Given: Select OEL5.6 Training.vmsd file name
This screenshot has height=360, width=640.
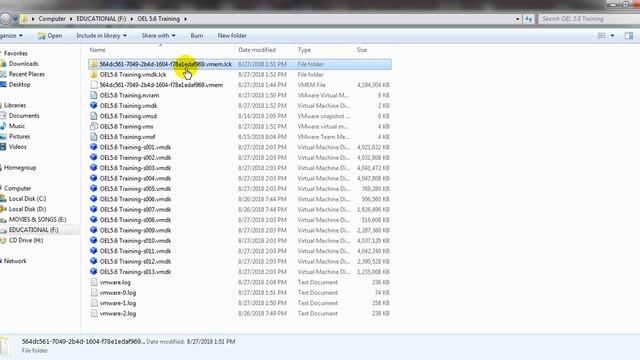Looking at the screenshot, I should click(x=128, y=116).
